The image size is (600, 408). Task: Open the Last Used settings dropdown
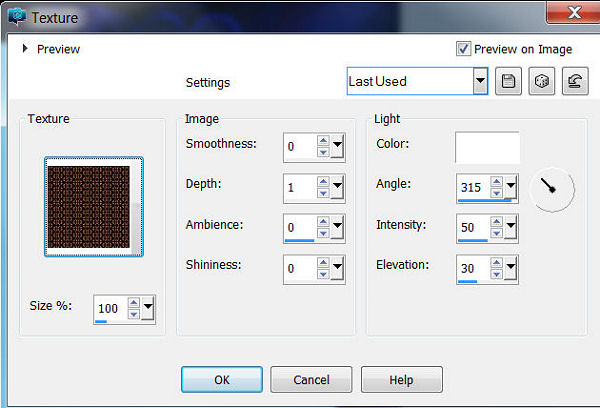click(x=480, y=81)
